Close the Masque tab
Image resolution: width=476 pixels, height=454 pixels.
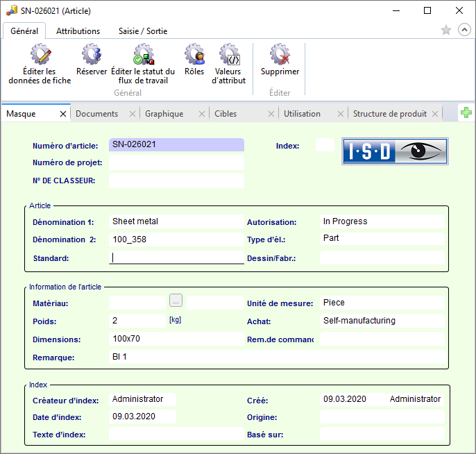point(63,114)
